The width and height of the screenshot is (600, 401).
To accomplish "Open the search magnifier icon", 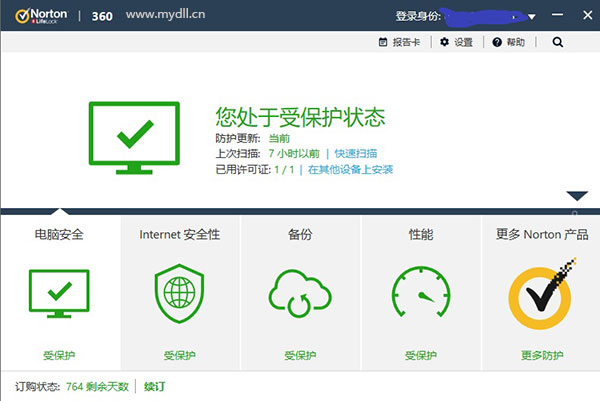I will pyautogui.click(x=558, y=42).
